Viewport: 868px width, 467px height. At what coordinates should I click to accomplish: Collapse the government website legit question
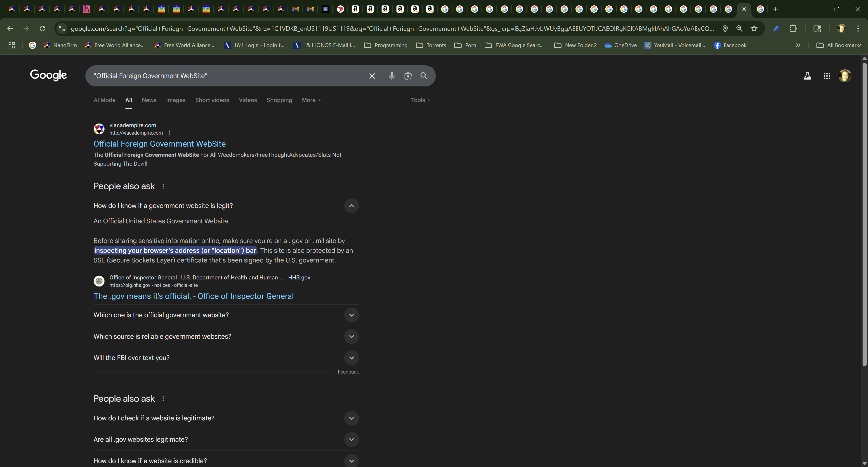point(351,206)
